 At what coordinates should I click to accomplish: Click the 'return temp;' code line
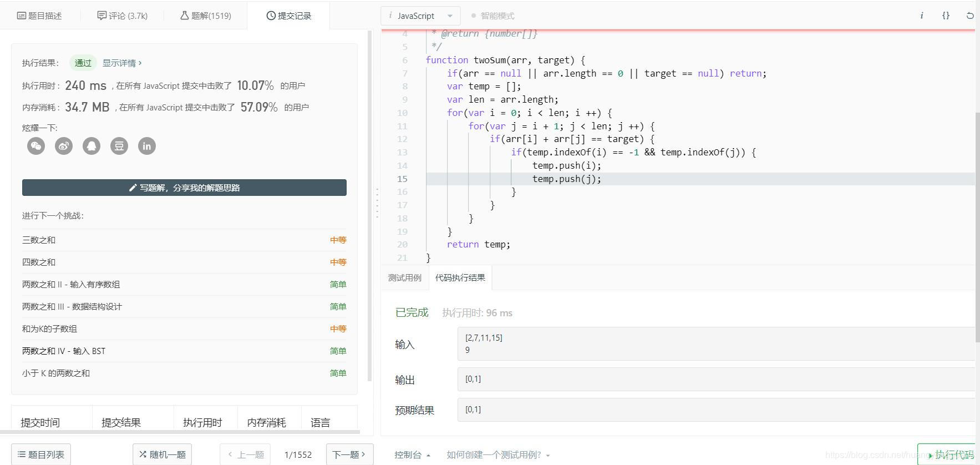click(x=479, y=244)
